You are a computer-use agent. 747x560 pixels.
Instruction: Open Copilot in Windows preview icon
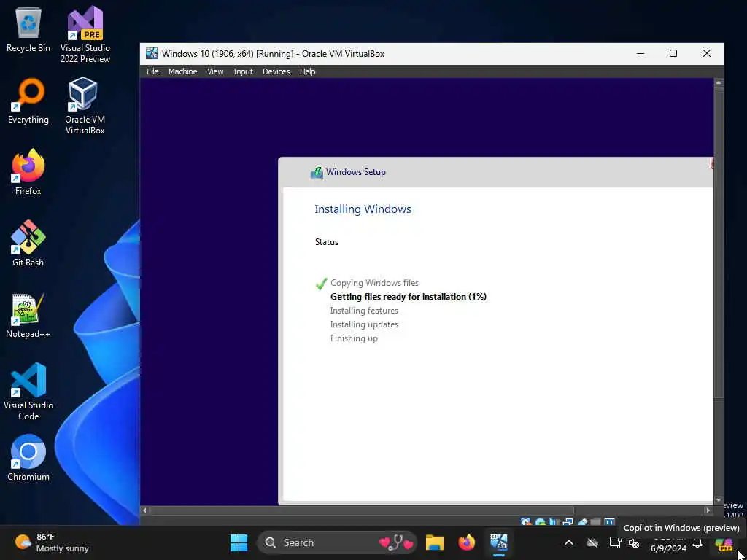[x=724, y=544]
